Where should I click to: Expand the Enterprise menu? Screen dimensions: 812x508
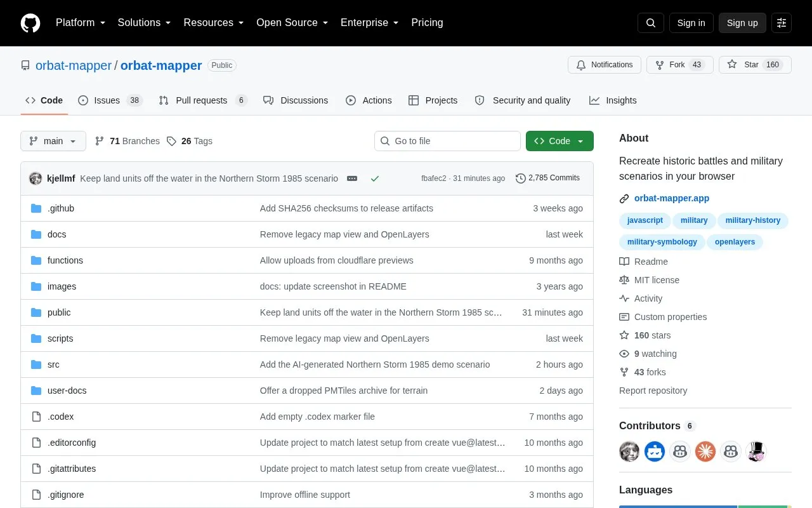(x=369, y=23)
